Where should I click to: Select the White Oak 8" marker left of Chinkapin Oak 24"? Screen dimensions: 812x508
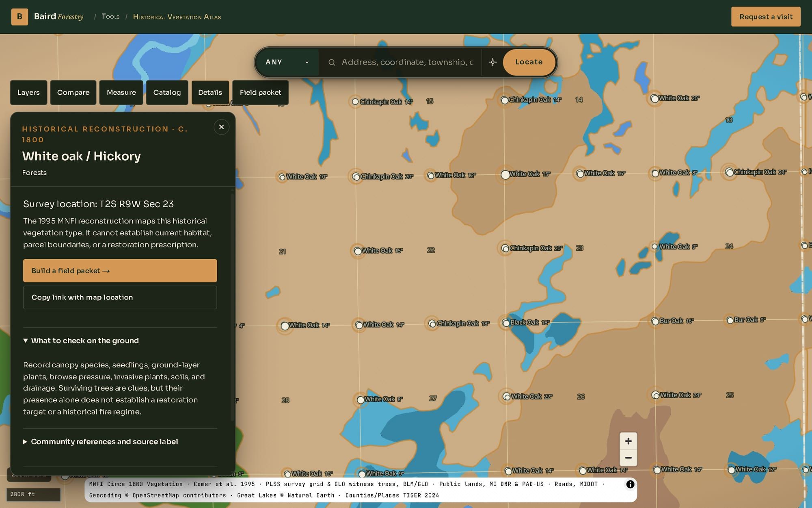coord(655,174)
